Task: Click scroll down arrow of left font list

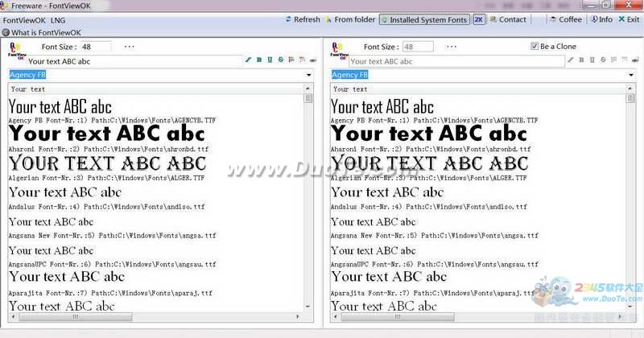Action: pos(308,307)
